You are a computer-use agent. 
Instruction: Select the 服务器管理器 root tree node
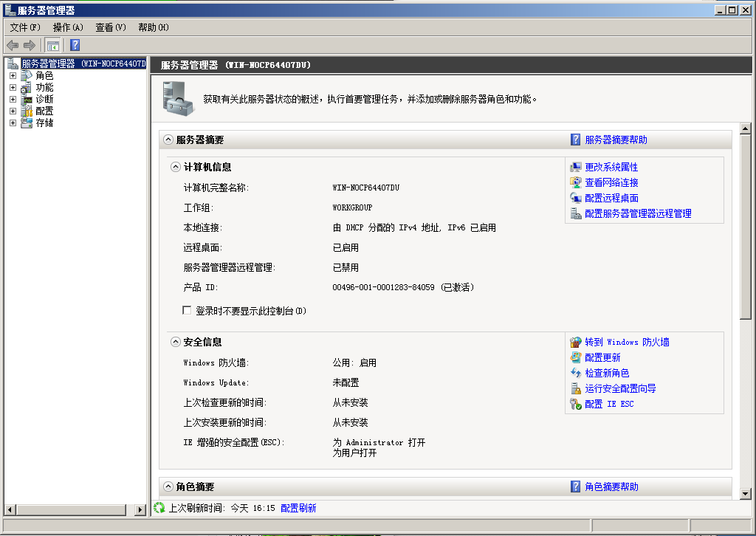tap(83, 63)
